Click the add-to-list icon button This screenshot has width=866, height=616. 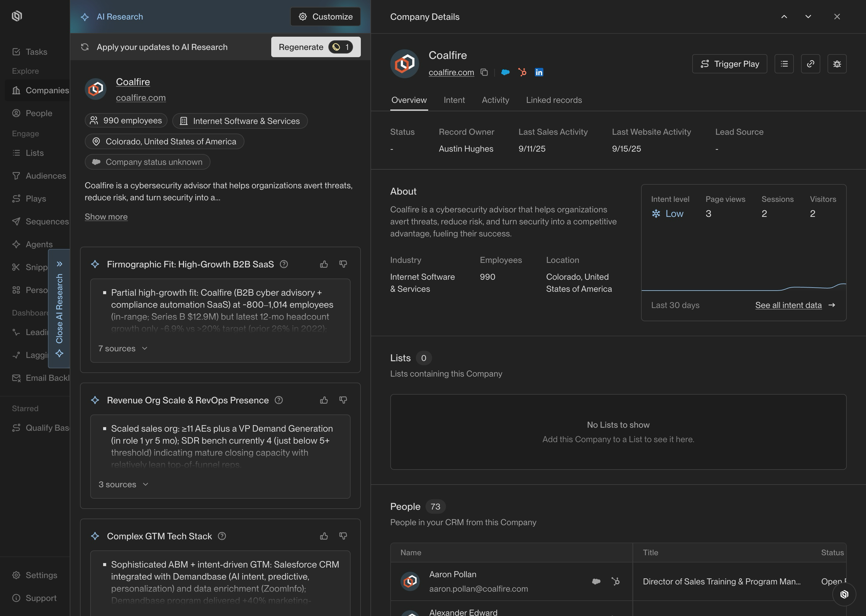coord(784,64)
